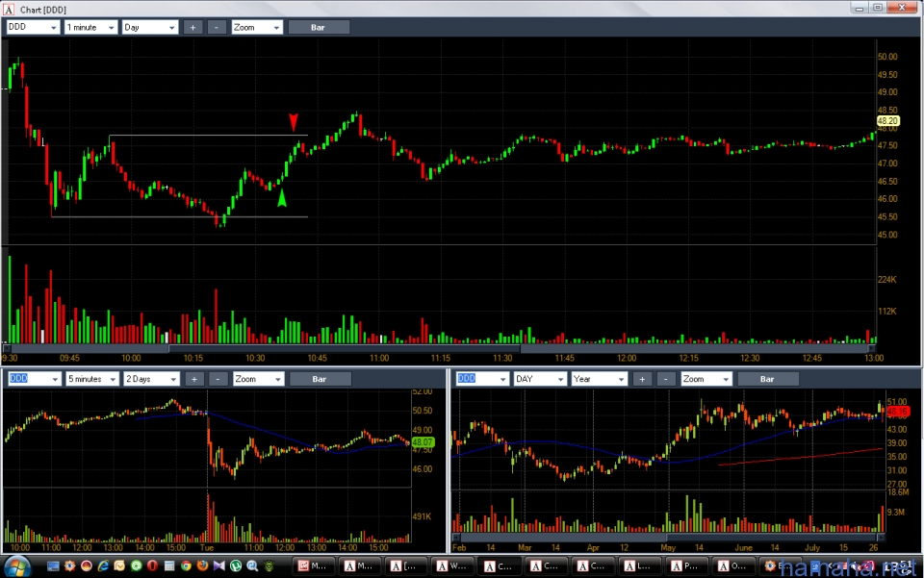Switch to the 'P...' taskbar window
This screenshot has width=924, height=578.
pos(685,566)
